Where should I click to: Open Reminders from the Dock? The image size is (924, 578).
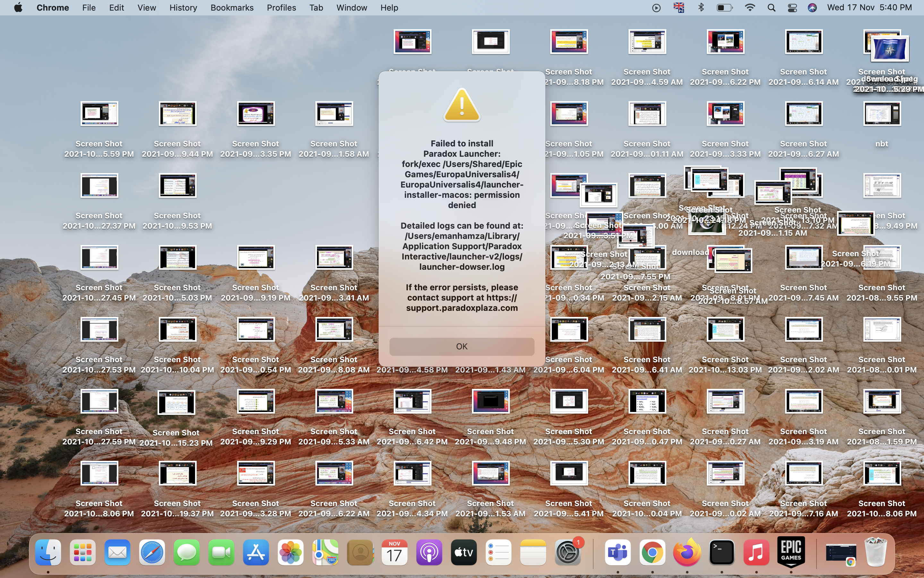tap(498, 552)
